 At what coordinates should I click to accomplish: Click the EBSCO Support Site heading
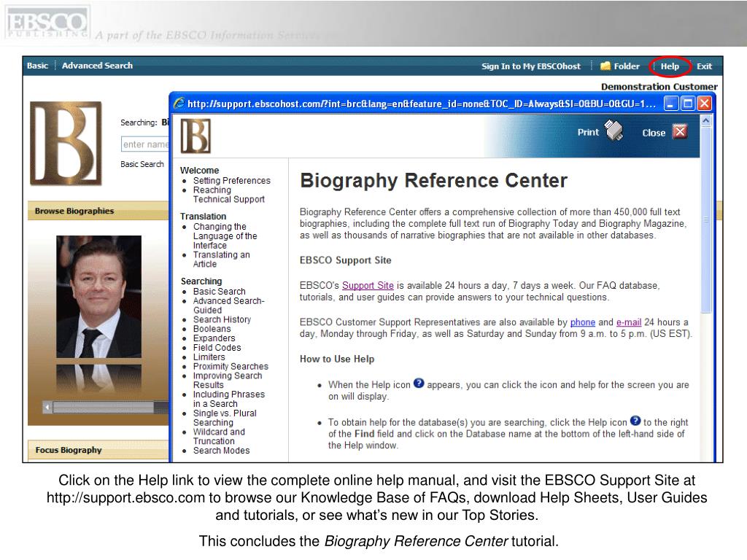[345, 260]
